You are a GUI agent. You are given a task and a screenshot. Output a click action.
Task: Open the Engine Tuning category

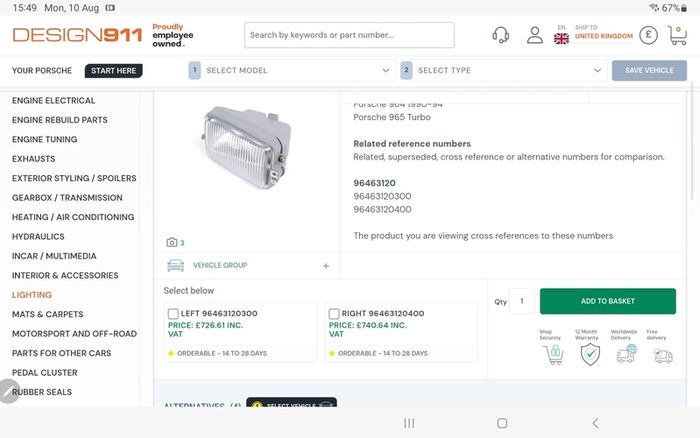[45, 139]
